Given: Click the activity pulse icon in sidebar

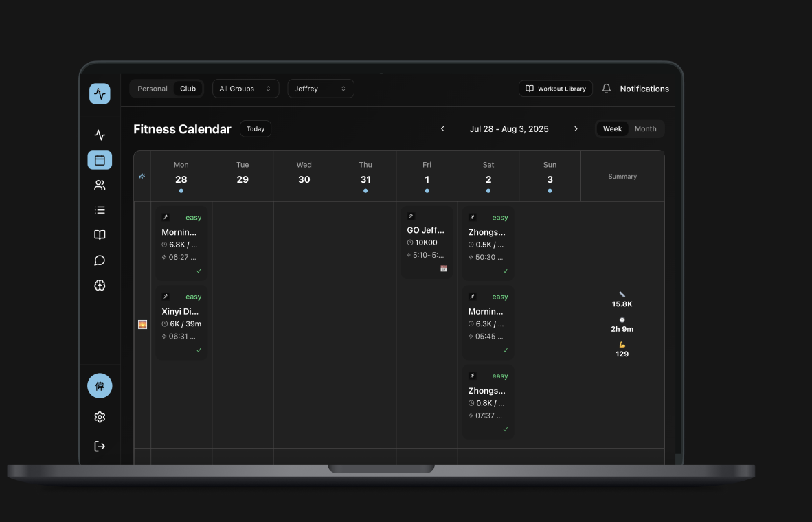Looking at the screenshot, I should click(x=100, y=135).
